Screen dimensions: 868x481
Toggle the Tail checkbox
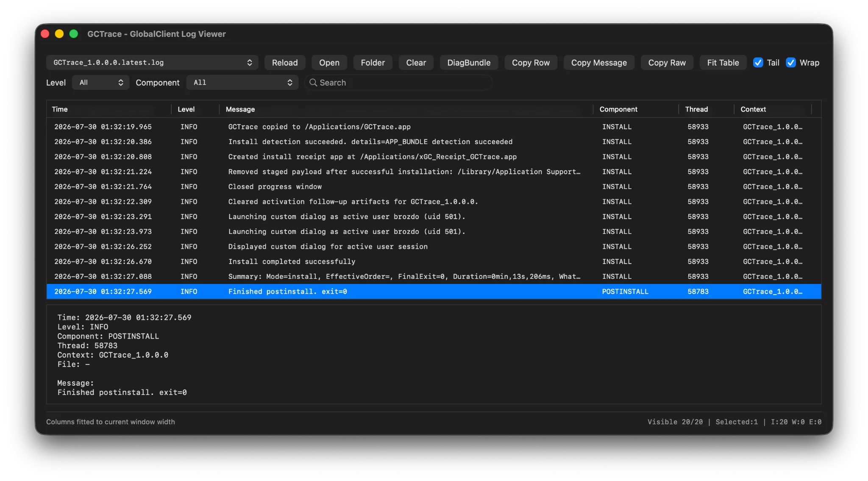(x=758, y=63)
